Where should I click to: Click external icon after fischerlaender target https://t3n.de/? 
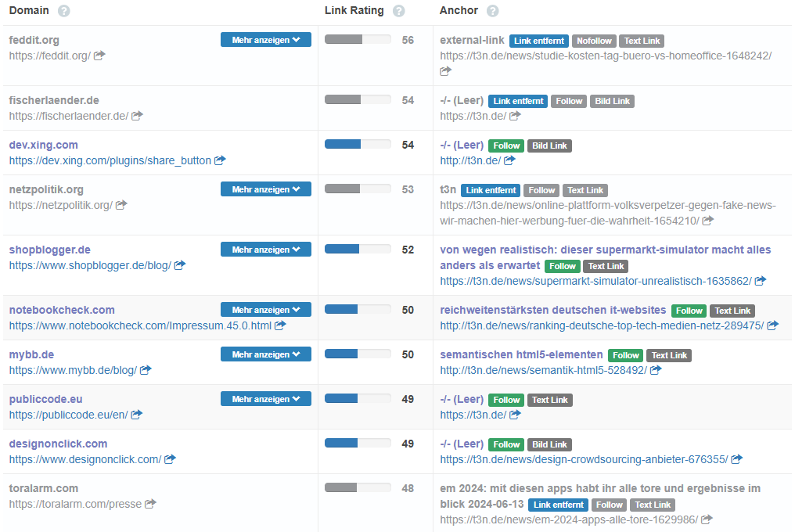tap(515, 116)
